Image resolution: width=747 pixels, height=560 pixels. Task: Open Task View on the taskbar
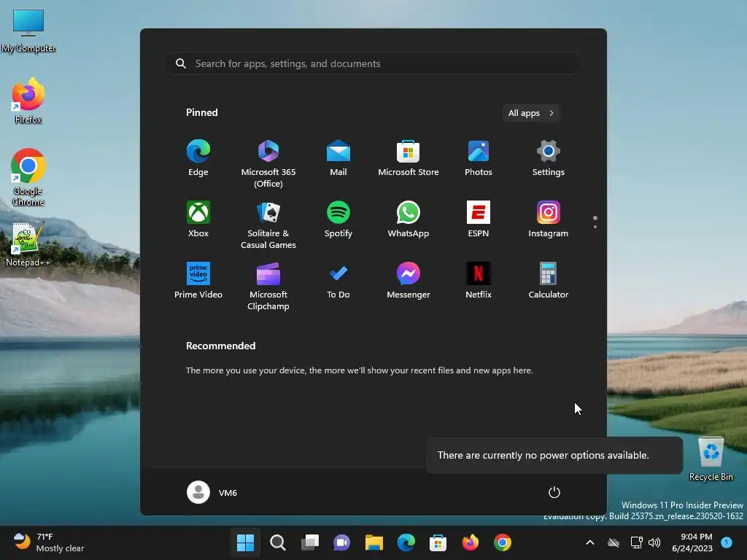tap(309, 542)
